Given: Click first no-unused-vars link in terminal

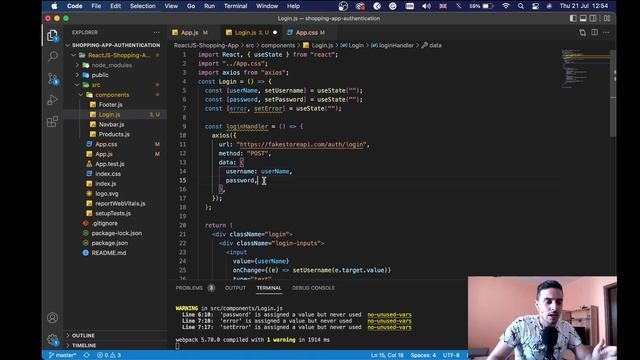Looking at the screenshot, I should (389, 315).
